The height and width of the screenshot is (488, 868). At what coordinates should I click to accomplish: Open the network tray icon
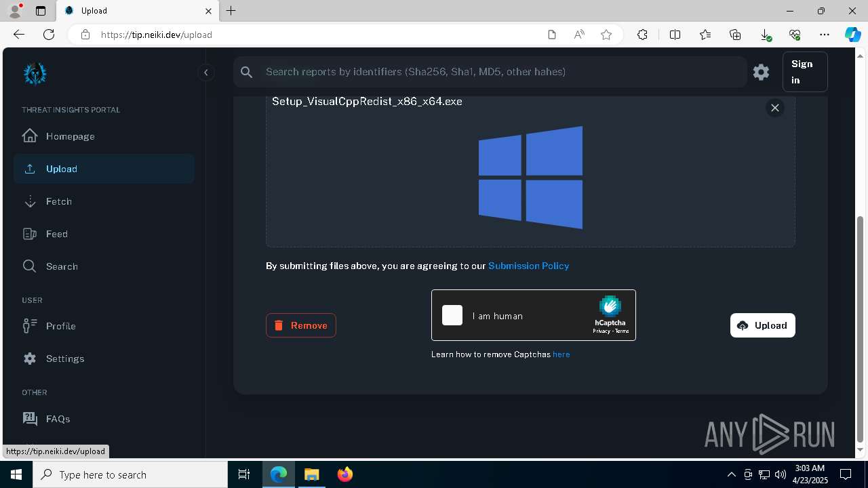click(x=764, y=474)
